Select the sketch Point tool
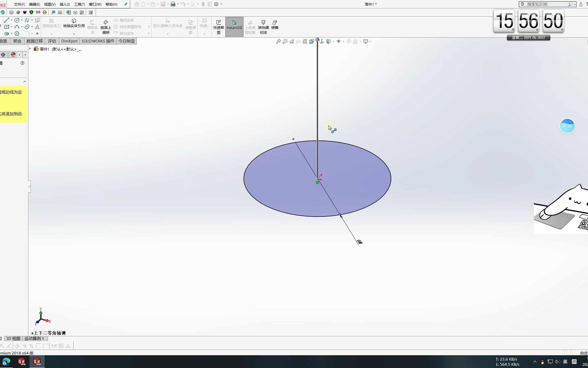The height and width of the screenshot is (368, 588). [x=37, y=33]
